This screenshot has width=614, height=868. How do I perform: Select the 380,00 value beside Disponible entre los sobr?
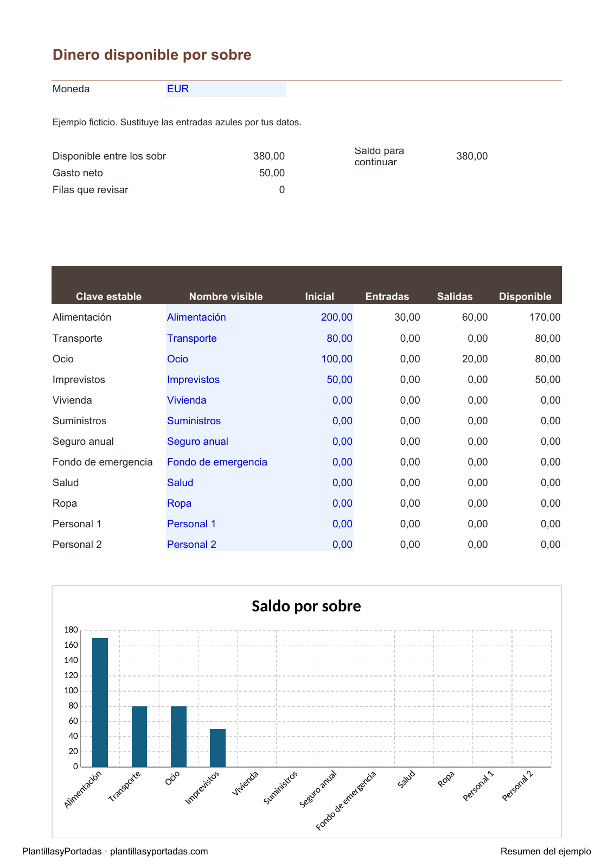tap(269, 156)
